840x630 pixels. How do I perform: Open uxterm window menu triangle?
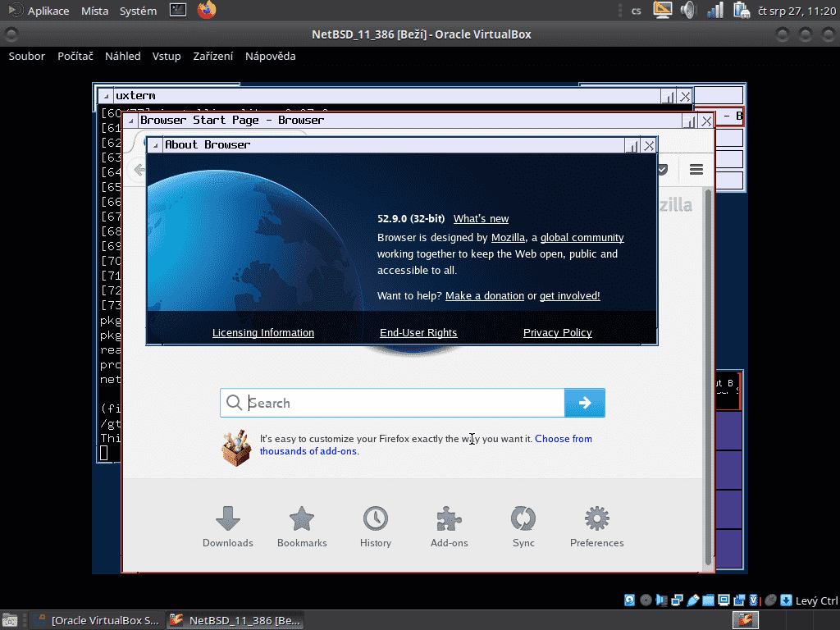pos(106,97)
